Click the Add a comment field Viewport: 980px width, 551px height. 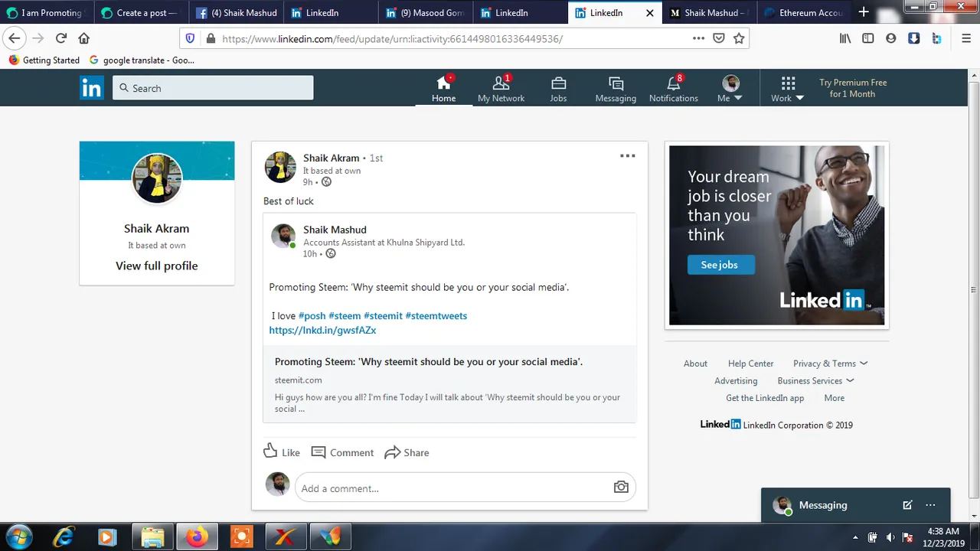465,487
